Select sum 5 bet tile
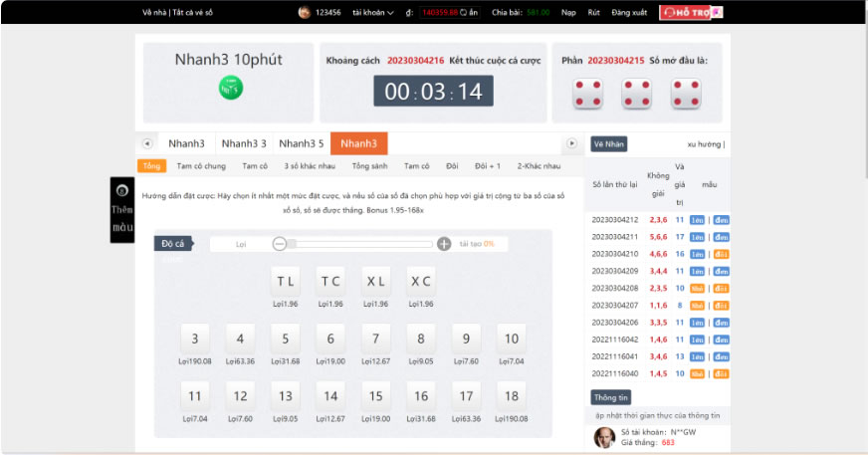868x455 pixels. pyautogui.click(x=285, y=339)
